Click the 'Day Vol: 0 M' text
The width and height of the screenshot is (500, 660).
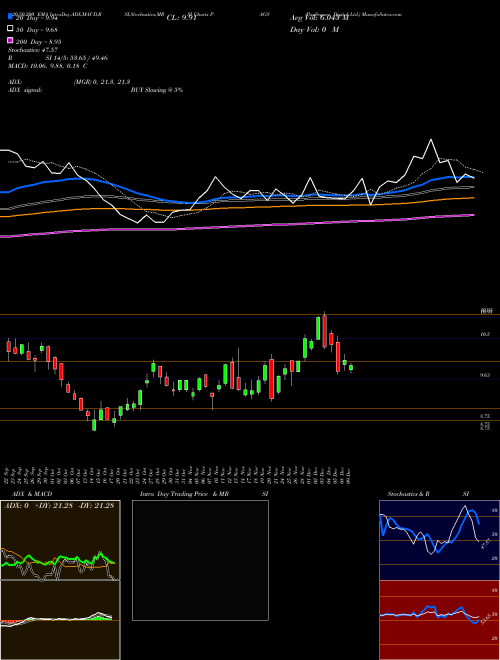tap(314, 29)
